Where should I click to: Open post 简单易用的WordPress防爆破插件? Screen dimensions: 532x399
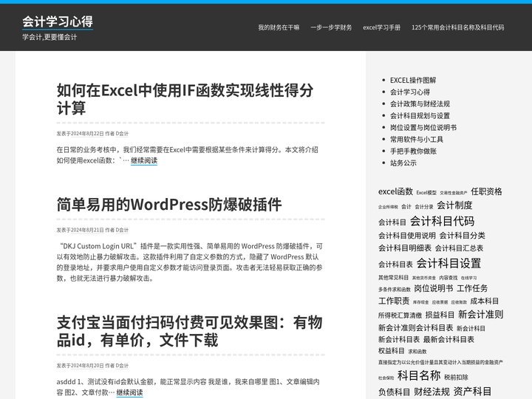169,205
